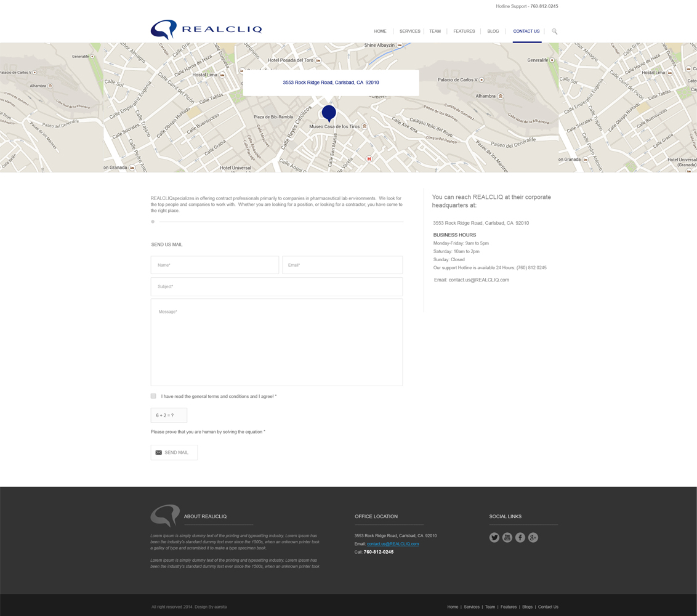Click footer Home link

(x=453, y=607)
